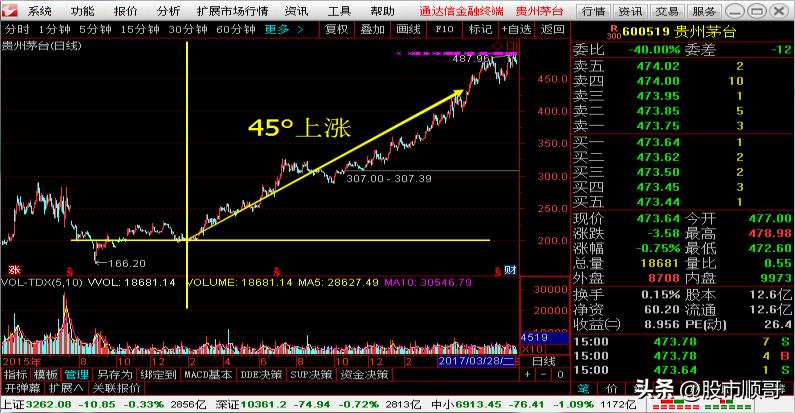Screen dimensions: 795x413
Task: Select the 15分钟 period
Action: [139, 29]
